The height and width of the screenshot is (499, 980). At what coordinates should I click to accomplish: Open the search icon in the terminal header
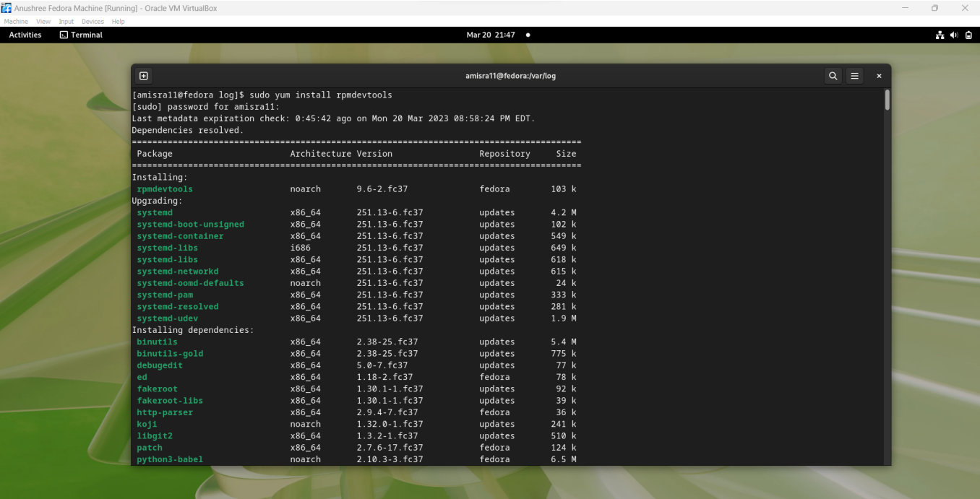[833, 75]
